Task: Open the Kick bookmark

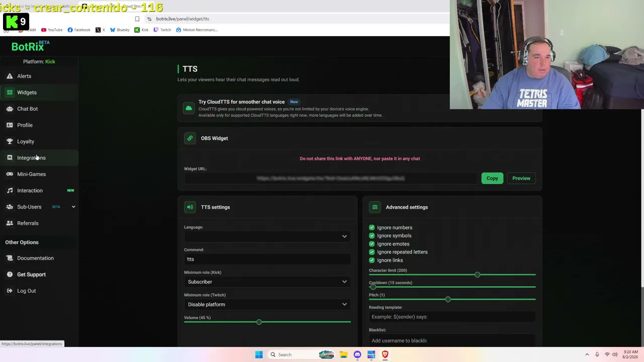Action: click(141, 30)
